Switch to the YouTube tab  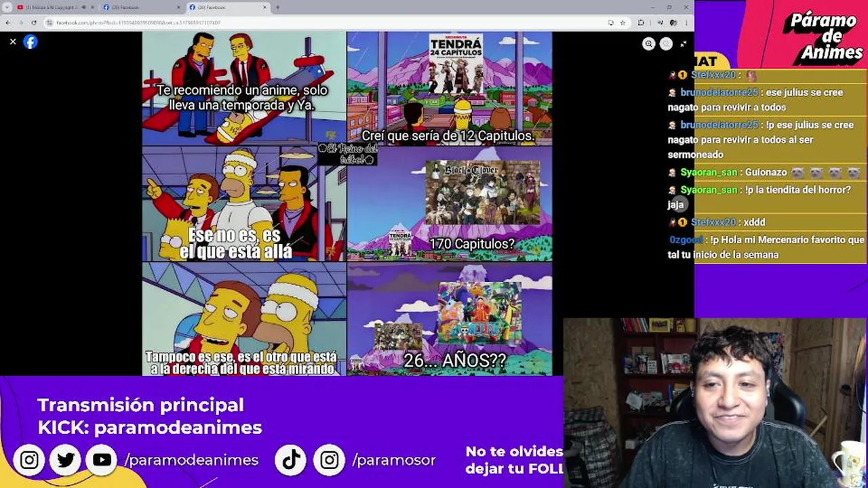pos(54,7)
